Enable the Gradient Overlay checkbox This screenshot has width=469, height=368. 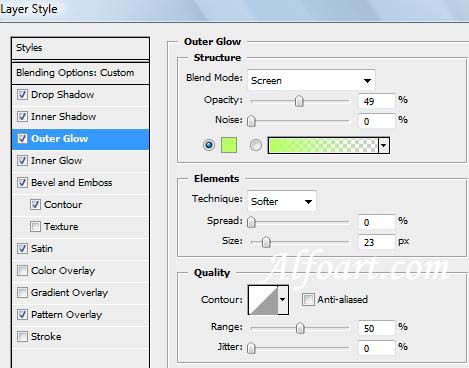click(x=22, y=292)
